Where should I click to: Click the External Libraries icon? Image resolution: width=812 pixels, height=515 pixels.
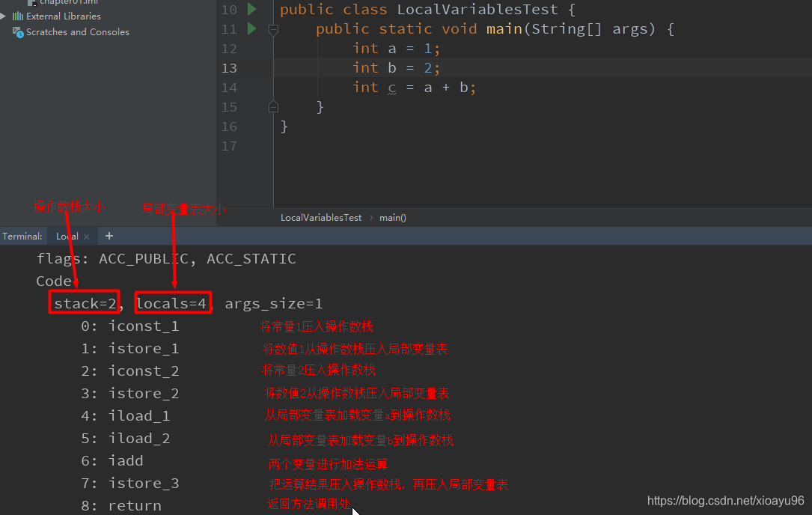18,16
